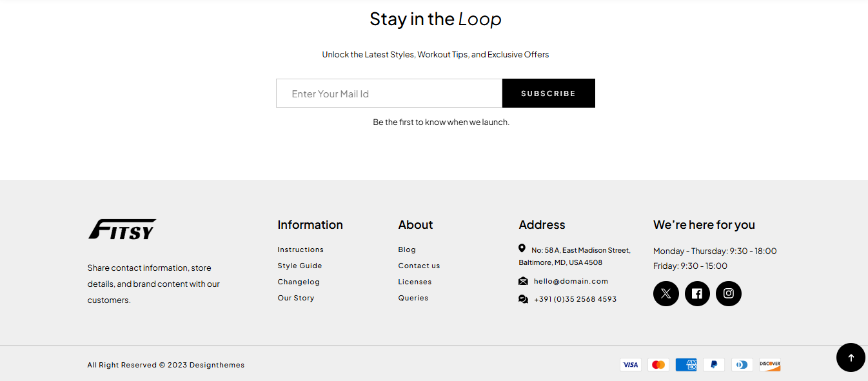
Task: Click the American Express payment icon
Action: (x=686, y=365)
